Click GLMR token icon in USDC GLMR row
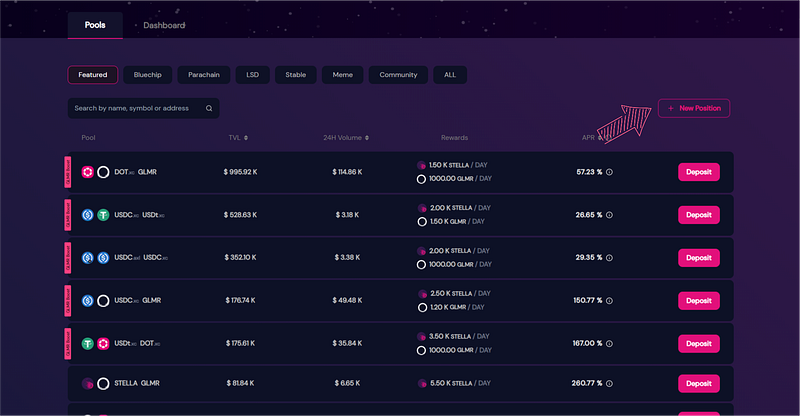Screen dimensions: 800x416 point(103,301)
